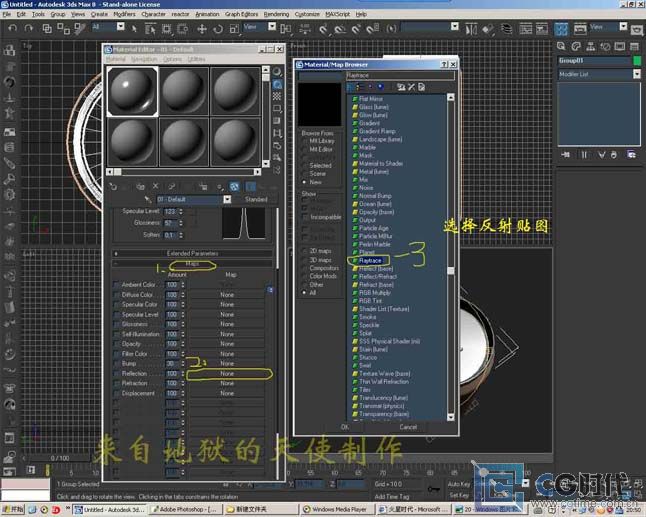Open the Rendering menu
This screenshot has width=646, height=517.
point(276,15)
